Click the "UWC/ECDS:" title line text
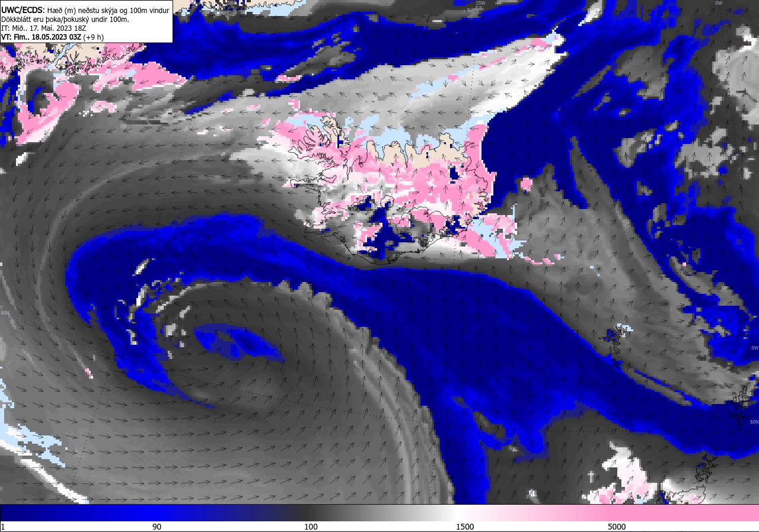This screenshot has height=532, width=759. (85, 10)
